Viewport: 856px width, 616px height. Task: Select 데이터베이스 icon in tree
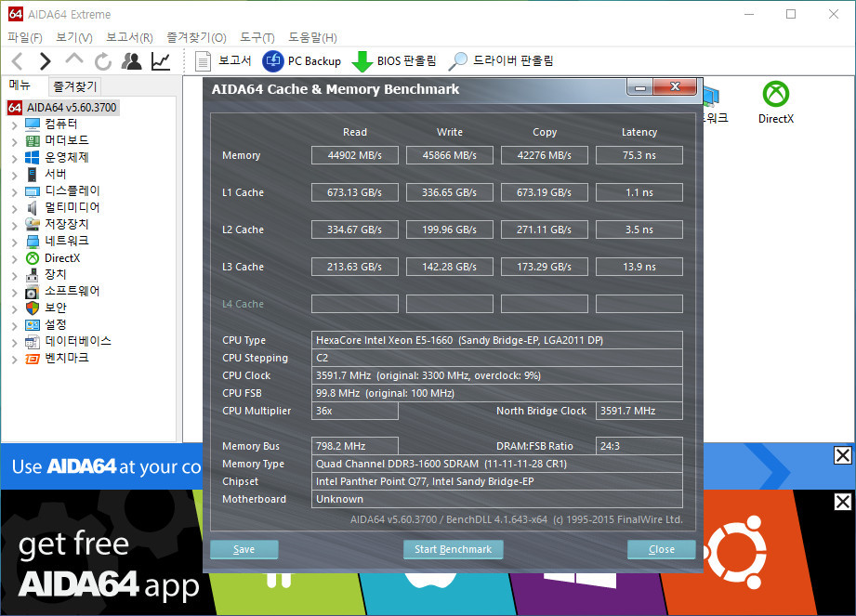[x=33, y=342]
